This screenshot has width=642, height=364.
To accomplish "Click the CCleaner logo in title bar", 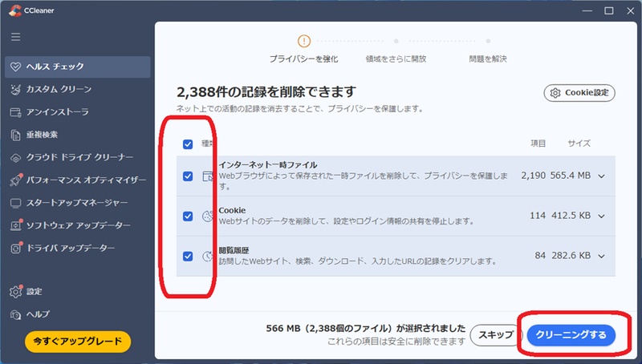I will coord(14,10).
